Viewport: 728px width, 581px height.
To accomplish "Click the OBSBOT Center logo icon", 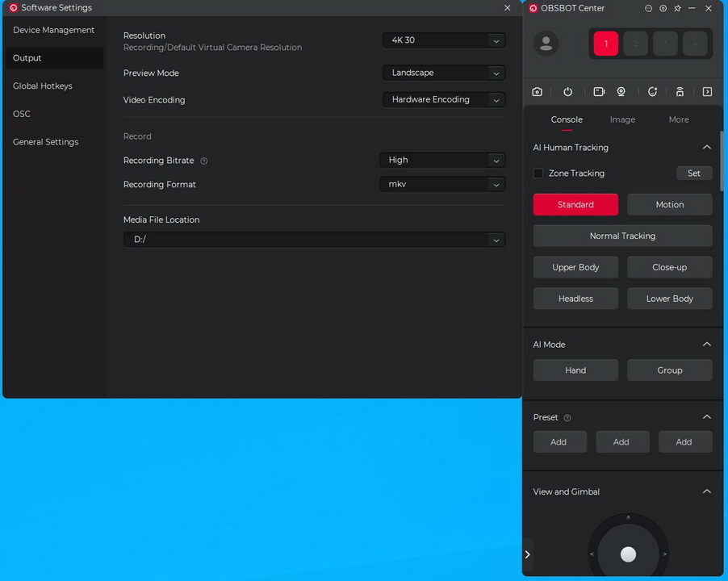I will 533,8.
